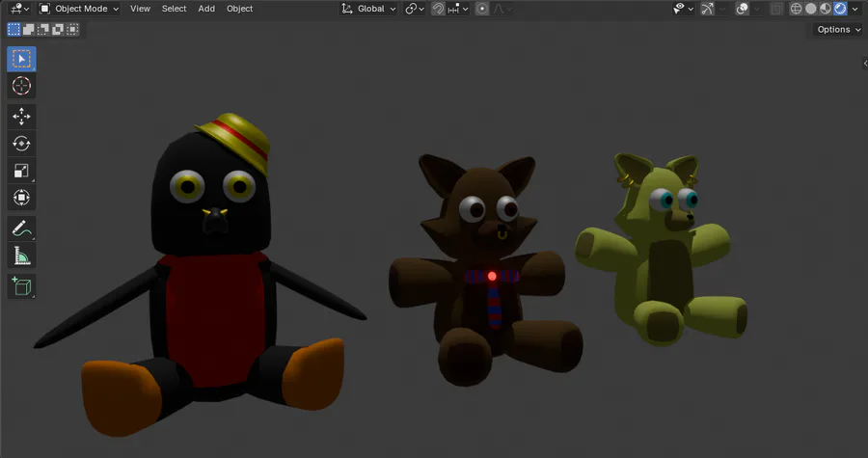Select the Select Box tool

21,59
